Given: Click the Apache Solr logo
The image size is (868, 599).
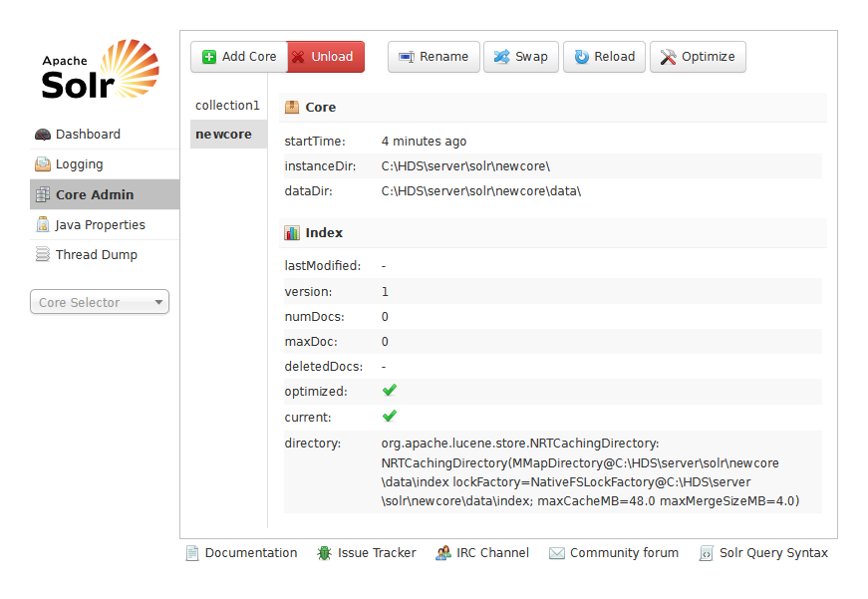Looking at the screenshot, I should coord(101,69).
